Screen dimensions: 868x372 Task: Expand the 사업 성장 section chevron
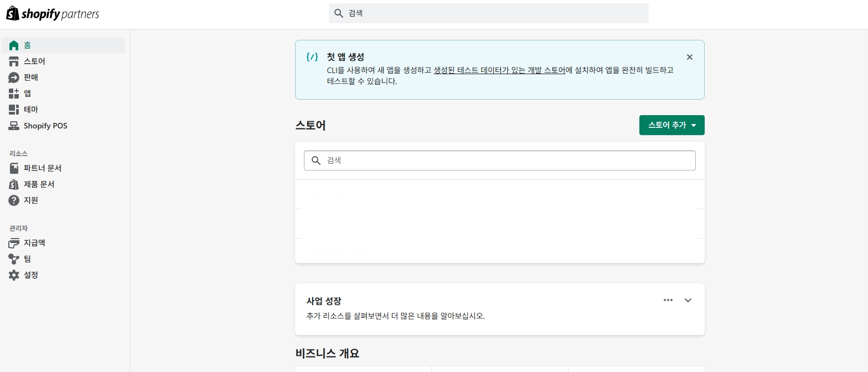[688, 300]
